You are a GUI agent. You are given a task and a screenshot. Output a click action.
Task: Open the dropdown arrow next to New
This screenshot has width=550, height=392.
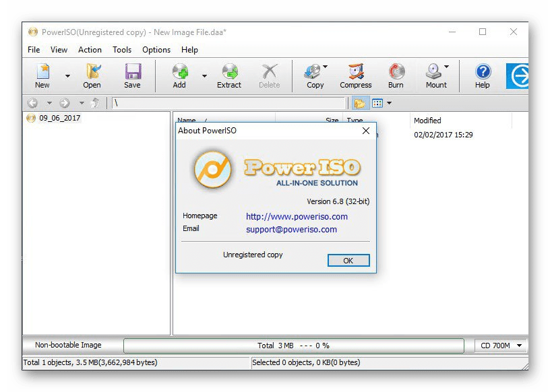pos(67,75)
